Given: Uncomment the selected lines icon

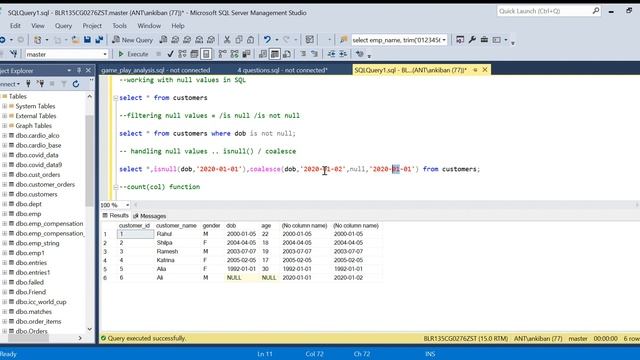Looking at the screenshot, I should click(314, 54).
